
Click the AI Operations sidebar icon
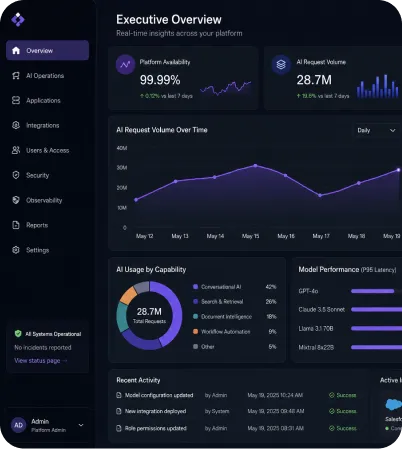click(x=16, y=76)
